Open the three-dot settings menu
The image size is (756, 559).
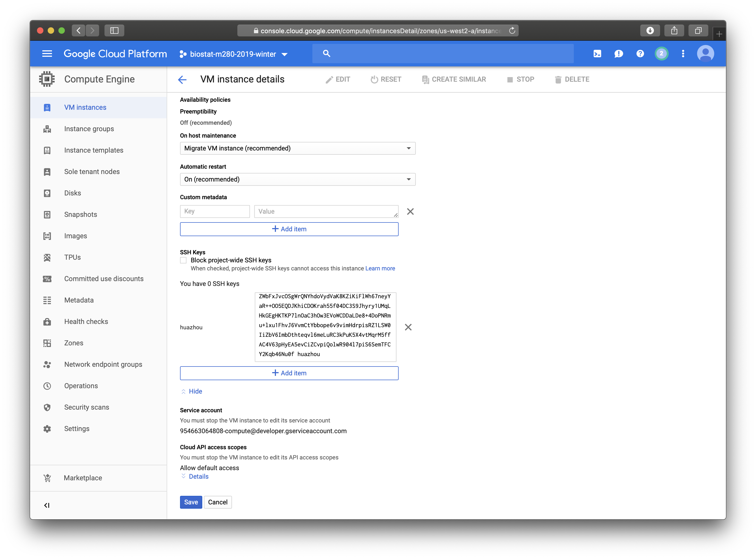(683, 54)
